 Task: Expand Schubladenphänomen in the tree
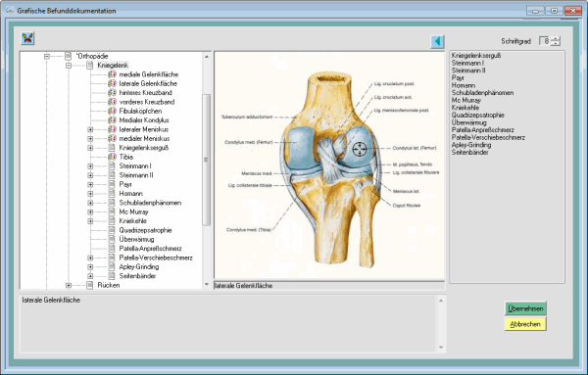click(90, 203)
